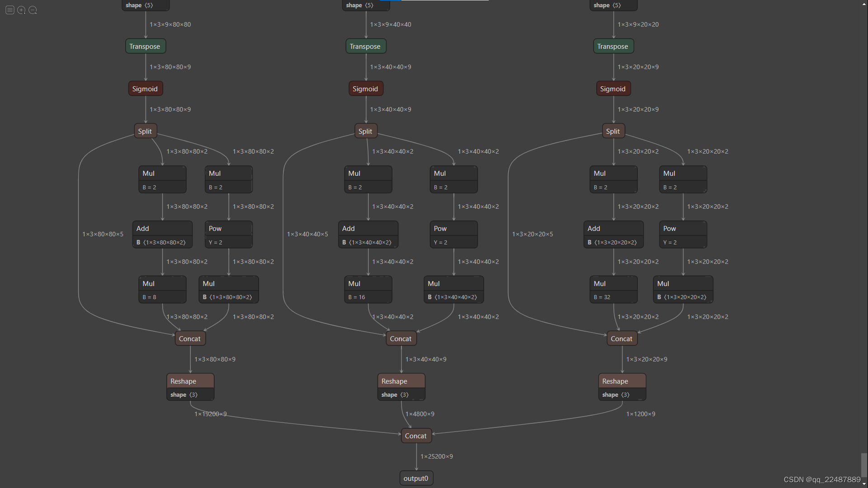Select the Reshape node outputting 1×4800×9

[x=401, y=387]
